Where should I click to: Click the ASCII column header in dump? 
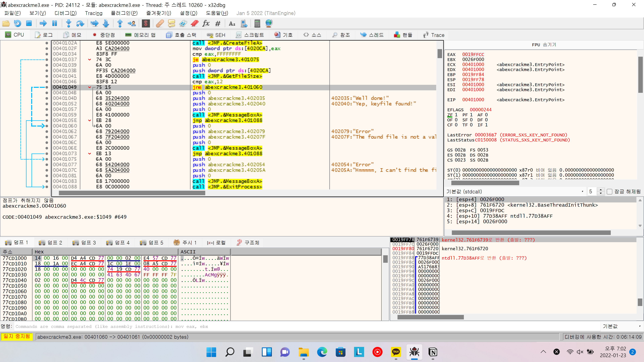[204, 252]
